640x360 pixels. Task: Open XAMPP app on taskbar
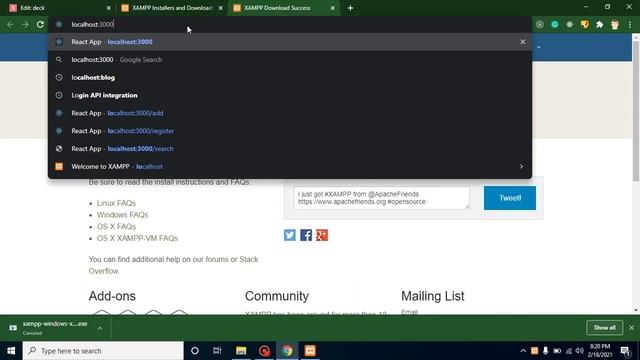pyautogui.click(x=310, y=351)
